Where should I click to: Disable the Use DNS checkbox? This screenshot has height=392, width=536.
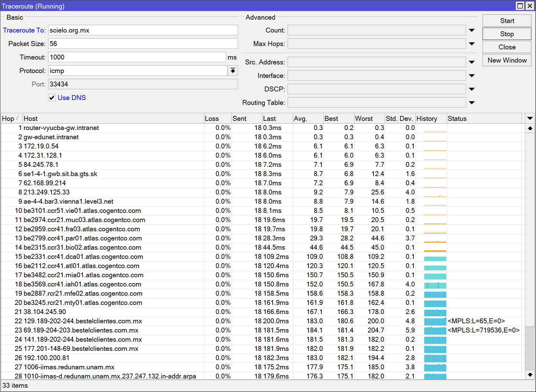(x=52, y=98)
